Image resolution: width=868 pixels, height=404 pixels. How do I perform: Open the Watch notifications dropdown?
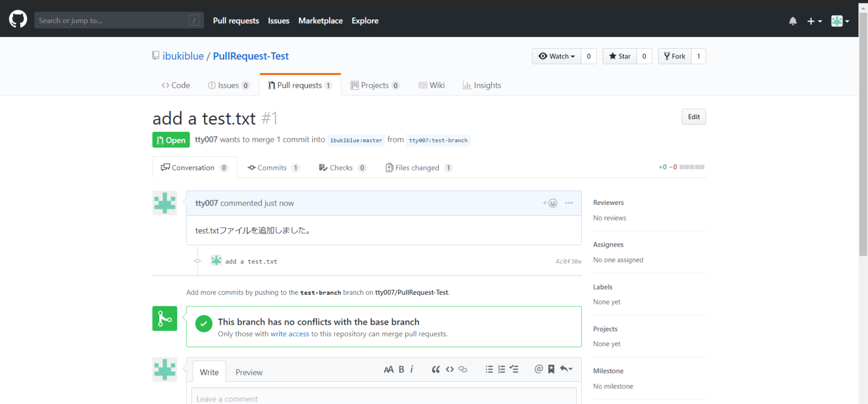(x=556, y=55)
